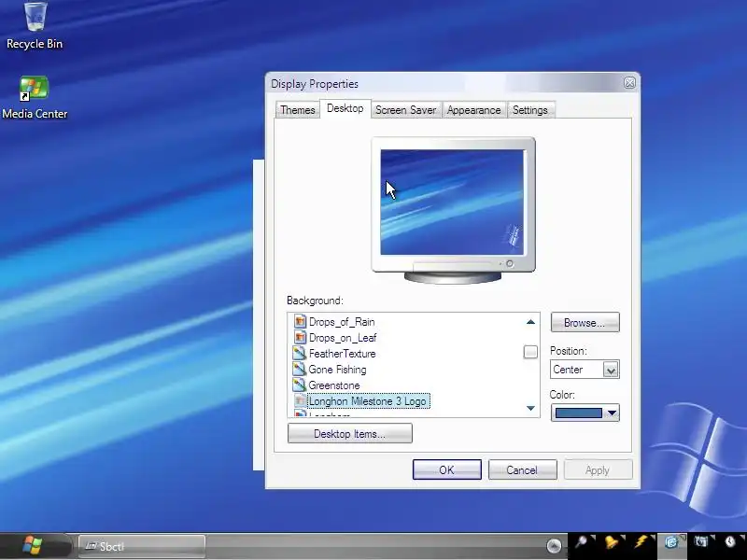Click background list scroll down arrow
Viewport: 747px width, 560px height.
530,408
